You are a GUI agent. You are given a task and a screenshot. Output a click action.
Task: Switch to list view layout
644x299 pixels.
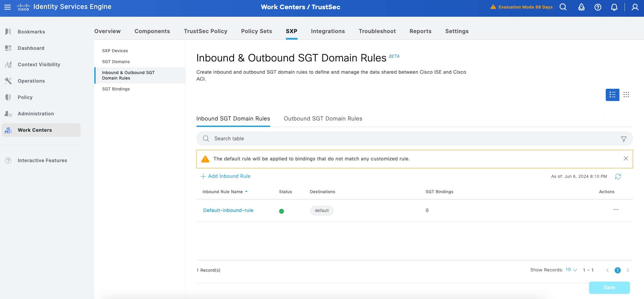pos(612,95)
